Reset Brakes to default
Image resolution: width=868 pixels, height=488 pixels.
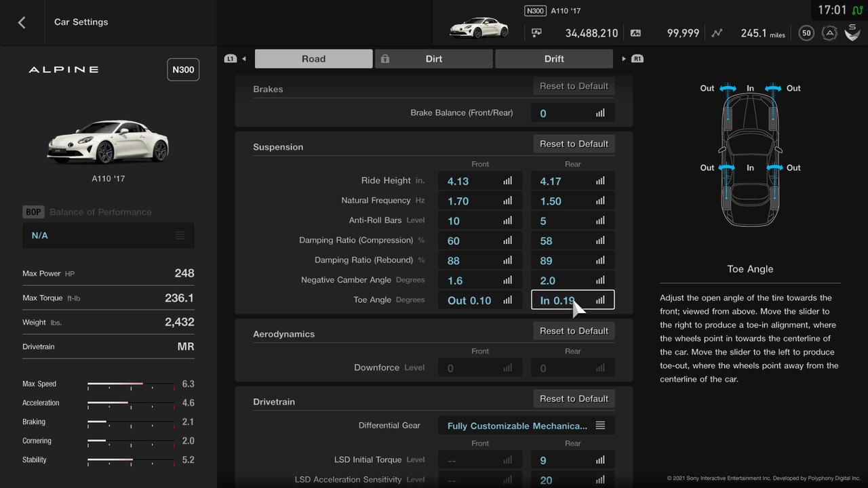pyautogui.click(x=574, y=86)
